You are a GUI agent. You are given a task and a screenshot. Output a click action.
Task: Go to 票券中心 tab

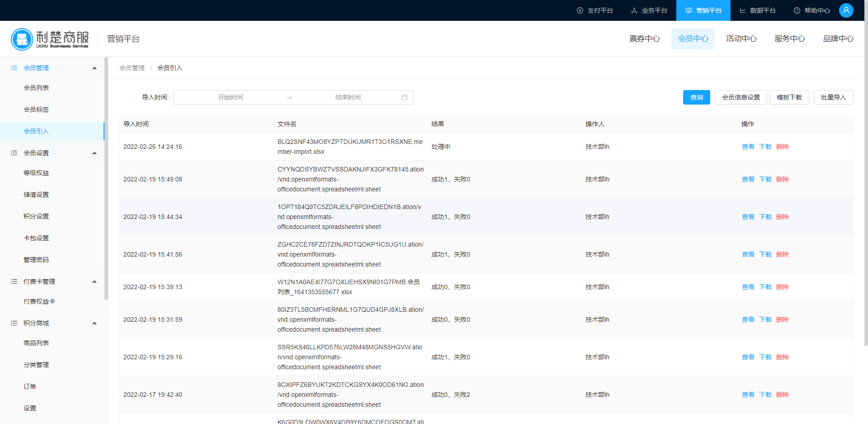pos(644,39)
